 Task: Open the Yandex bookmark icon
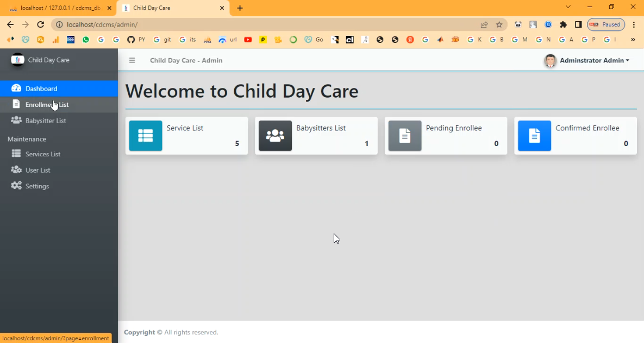(410, 40)
